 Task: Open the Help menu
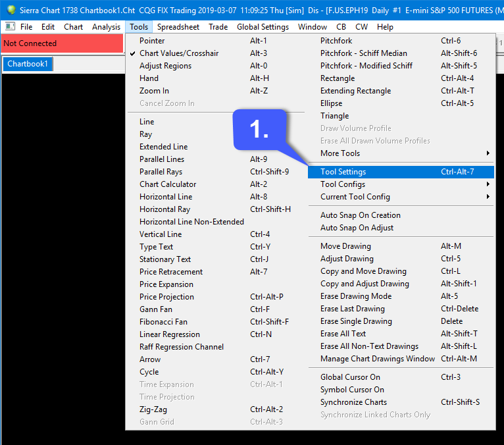(x=385, y=27)
